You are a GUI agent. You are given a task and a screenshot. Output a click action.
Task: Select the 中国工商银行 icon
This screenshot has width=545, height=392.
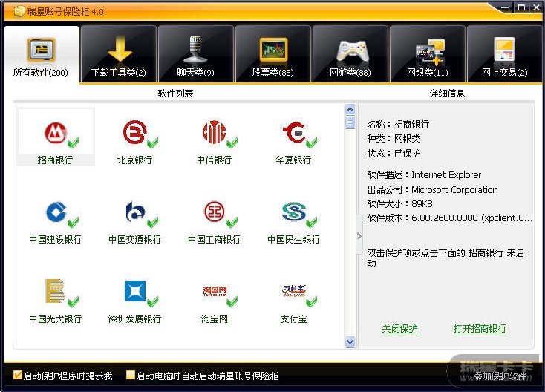pyautogui.click(x=214, y=212)
